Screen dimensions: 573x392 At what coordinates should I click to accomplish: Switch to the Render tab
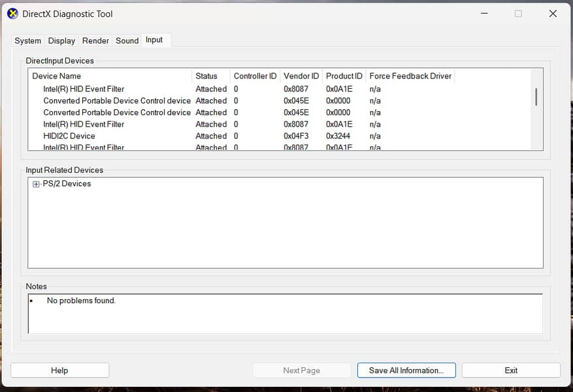(x=95, y=41)
